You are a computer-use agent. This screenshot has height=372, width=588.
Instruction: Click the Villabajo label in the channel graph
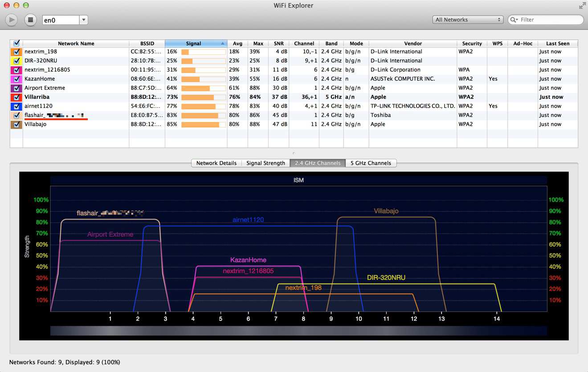coord(386,211)
